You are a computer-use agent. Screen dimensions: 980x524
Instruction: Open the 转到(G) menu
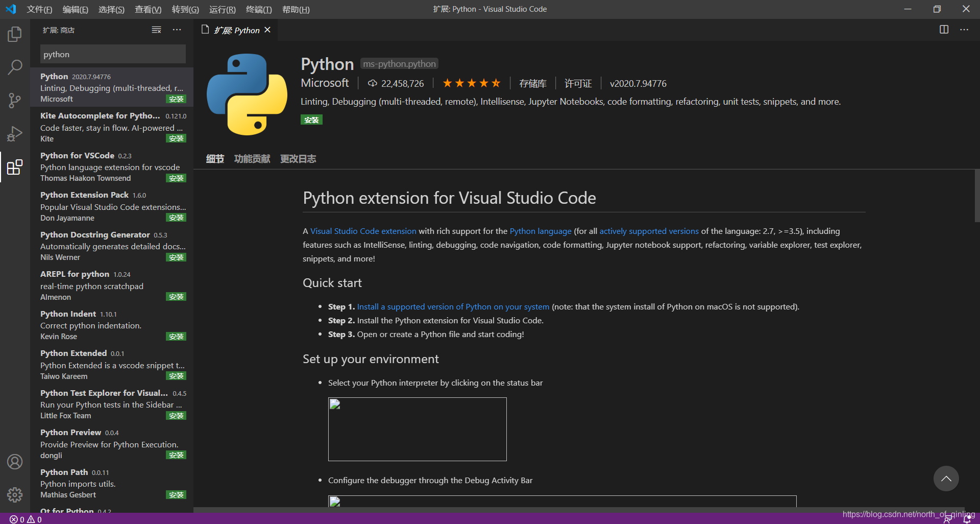[185, 9]
